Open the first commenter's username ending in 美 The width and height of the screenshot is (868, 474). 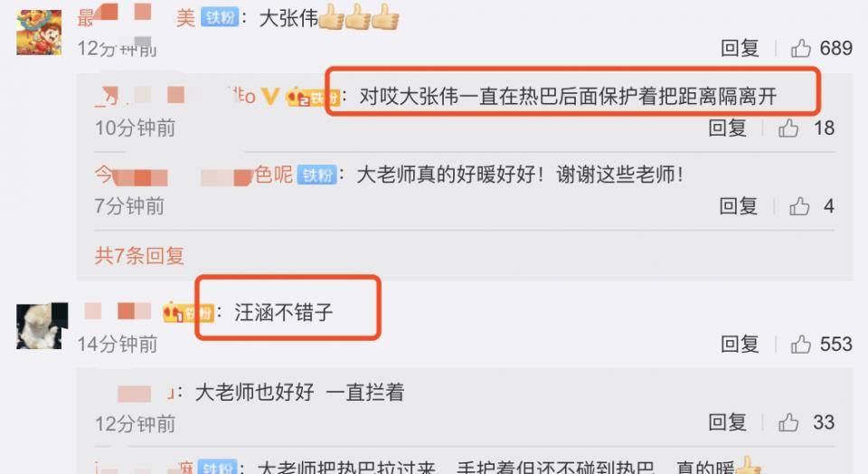click(137, 16)
